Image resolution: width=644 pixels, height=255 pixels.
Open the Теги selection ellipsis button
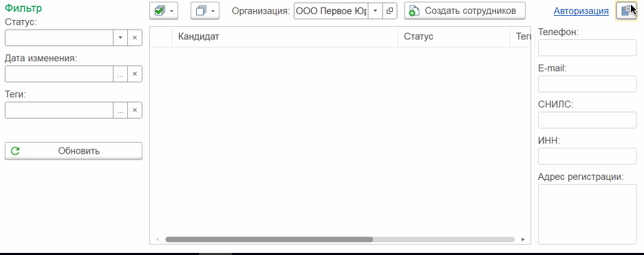point(120,110)
